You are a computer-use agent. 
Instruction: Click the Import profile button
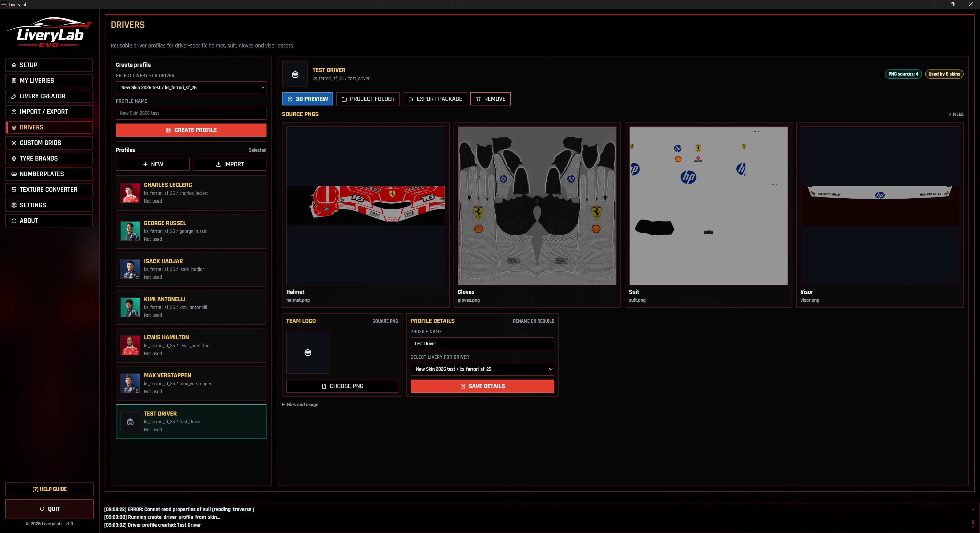tap(229, 164)
